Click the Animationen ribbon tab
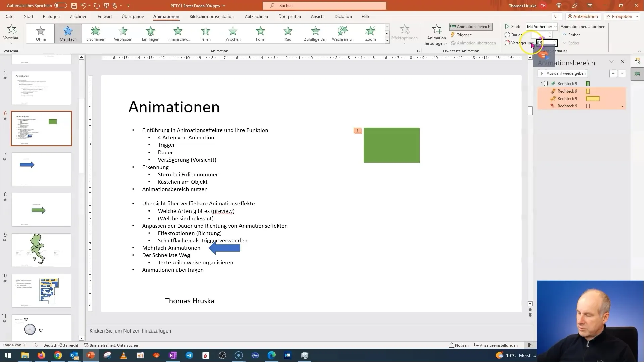 click(166, 16)
